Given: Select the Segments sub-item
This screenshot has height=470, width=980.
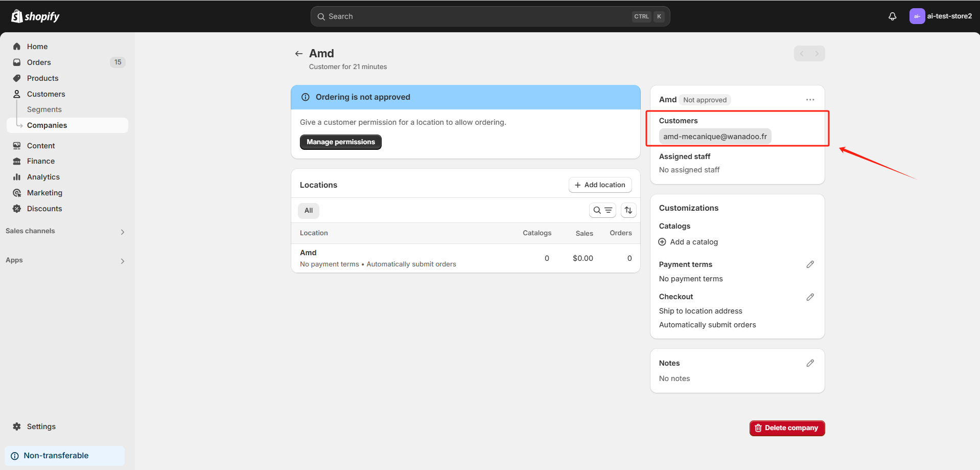Looking at the screenshot, I should 44,109.
